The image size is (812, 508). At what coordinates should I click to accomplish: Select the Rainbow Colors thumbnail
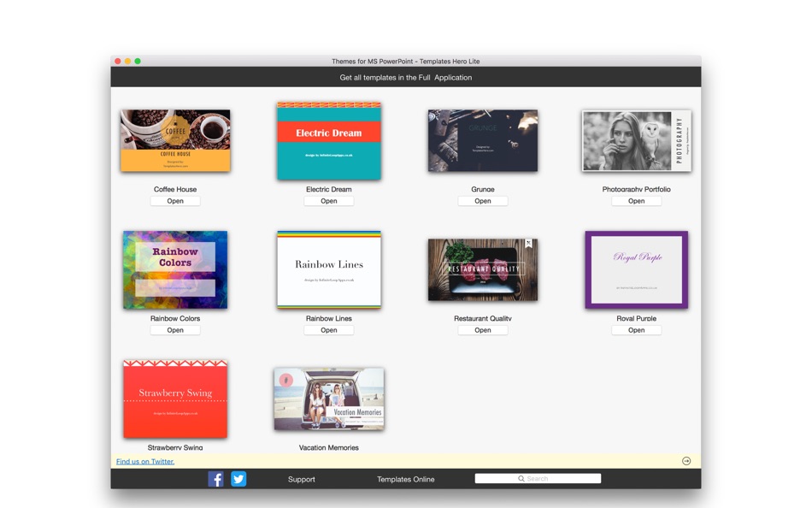tap(175, 269)
